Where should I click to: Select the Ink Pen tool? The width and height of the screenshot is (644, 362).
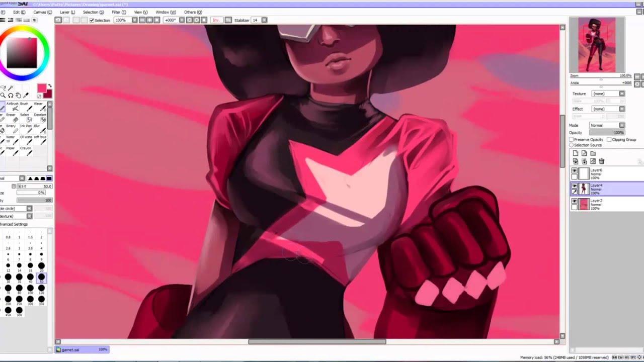(26, 129)
